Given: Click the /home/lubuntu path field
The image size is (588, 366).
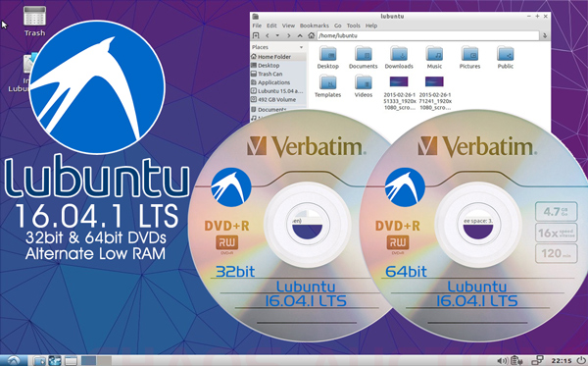Looking at the screenshot, I should (428, 35).
